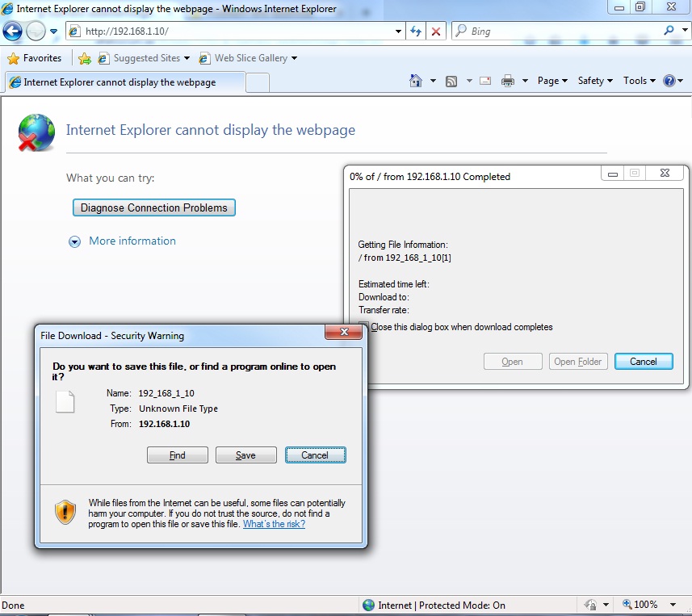Viewport: 692px width, 616px height.
Task: Expand the More information section
Action: [x=75, y=241]
